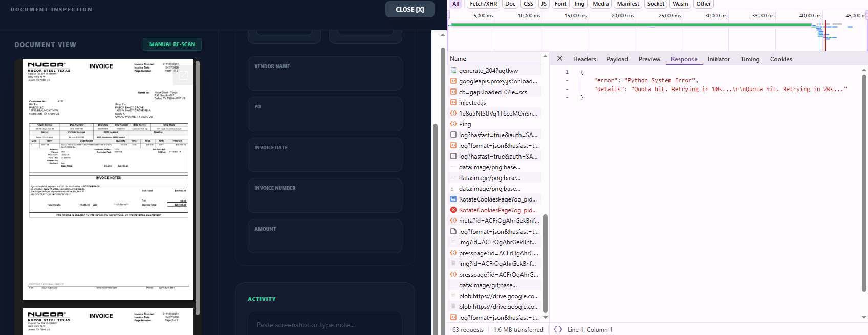868x335 pixels.
Task: Filter requests by All
Action: (455, 4)
